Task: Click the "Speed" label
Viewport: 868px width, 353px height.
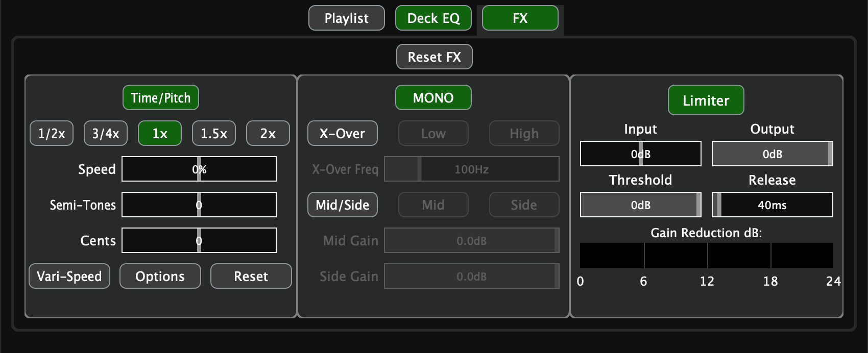Action: click(x=97, y=169)
